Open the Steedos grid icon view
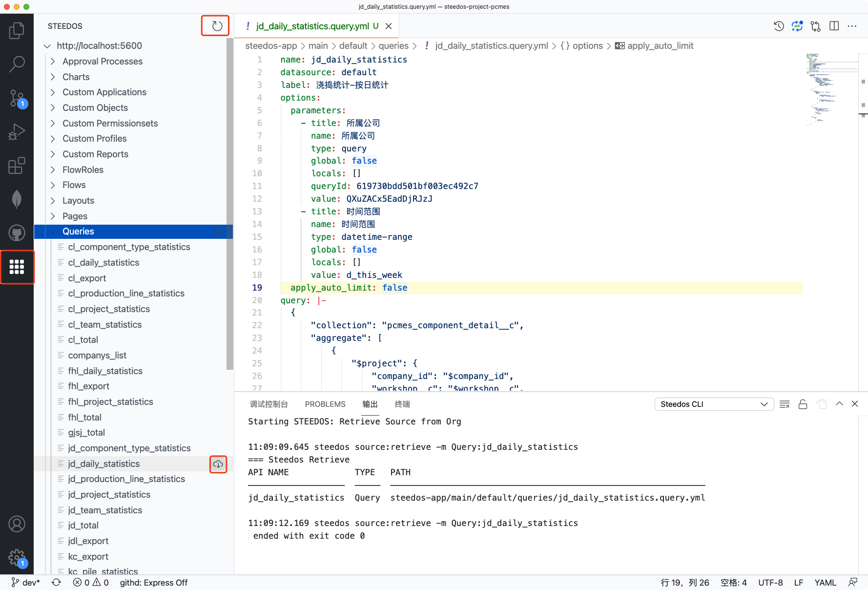 pos(17,267)
